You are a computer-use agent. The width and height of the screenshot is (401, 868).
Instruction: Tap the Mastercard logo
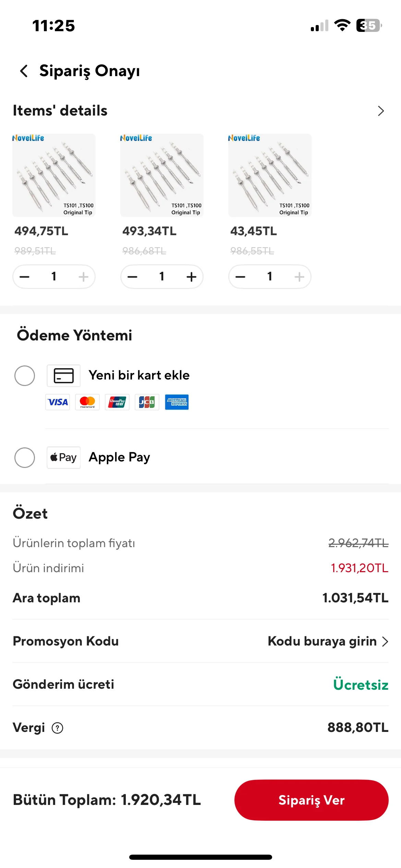click(x=87, y=402)
